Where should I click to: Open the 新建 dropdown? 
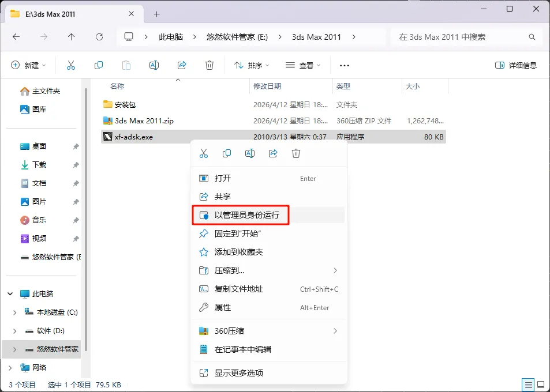(29, 65)
